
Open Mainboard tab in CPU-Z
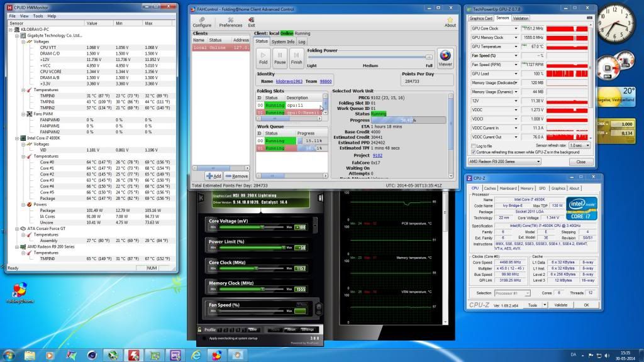click(x=508, y=189)
